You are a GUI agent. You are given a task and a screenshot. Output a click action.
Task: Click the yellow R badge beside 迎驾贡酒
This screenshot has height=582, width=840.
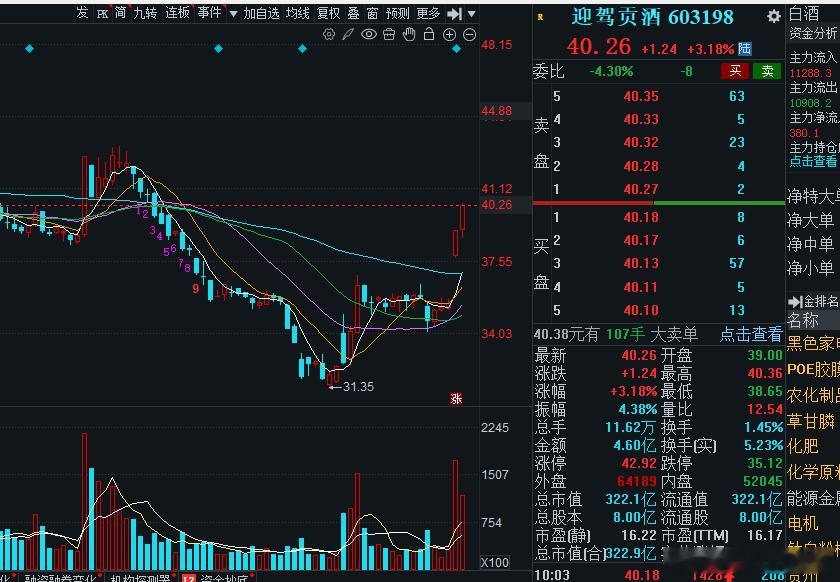click(x=540, y=17)
